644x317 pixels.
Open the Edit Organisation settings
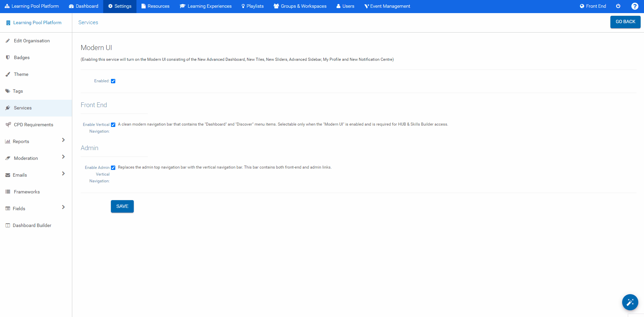pos(32,41)
